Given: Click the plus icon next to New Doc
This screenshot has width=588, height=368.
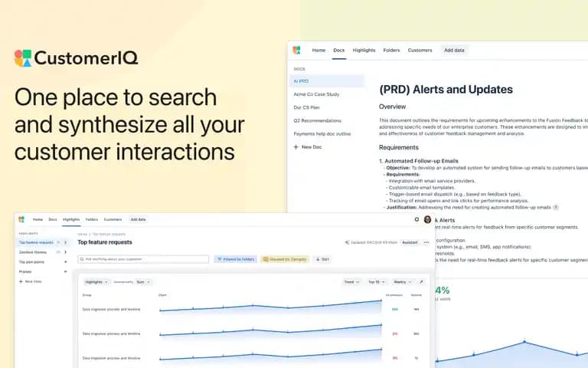Looking at the screenshot, I should click(x=296, y=147).
